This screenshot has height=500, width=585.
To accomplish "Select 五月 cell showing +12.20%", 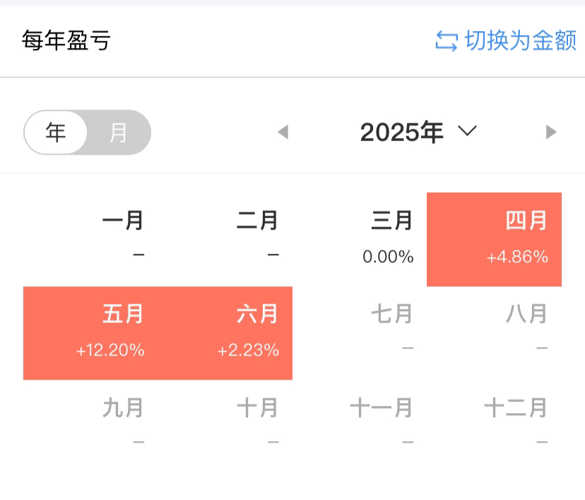I will 91,333.
